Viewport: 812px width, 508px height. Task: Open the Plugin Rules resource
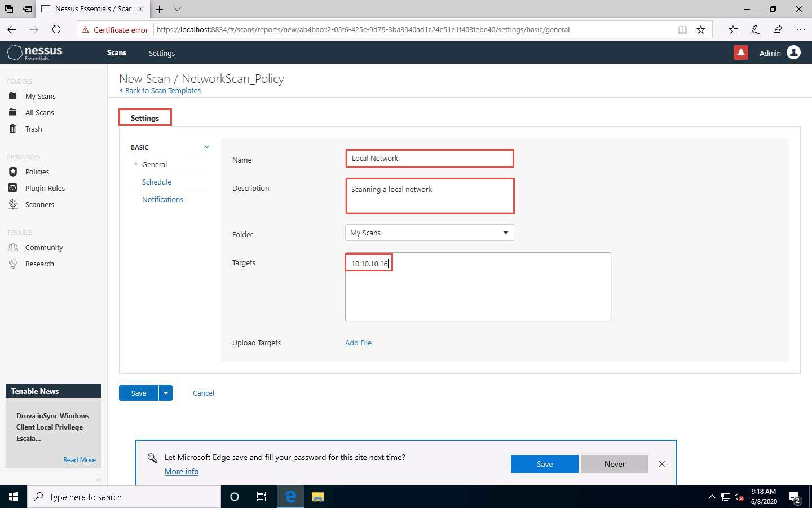click(x=45, y=188)
